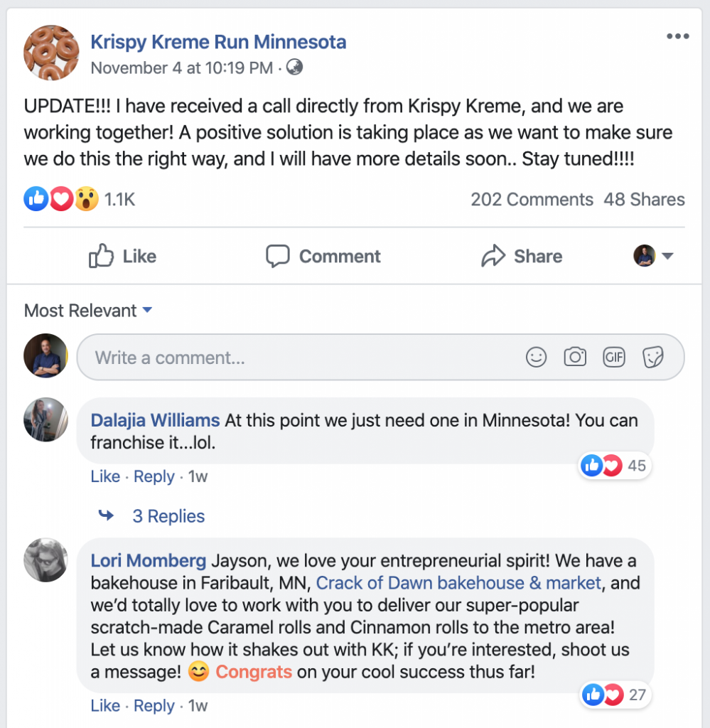Click reaction icons on Dalajia Williams' comment

602,466
